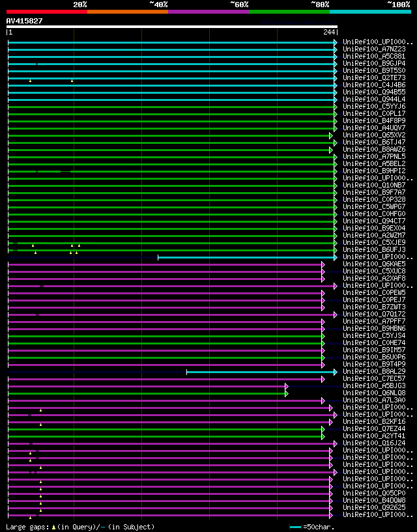Select hit UniRef100_C5YJS4

tap(374, 335)
